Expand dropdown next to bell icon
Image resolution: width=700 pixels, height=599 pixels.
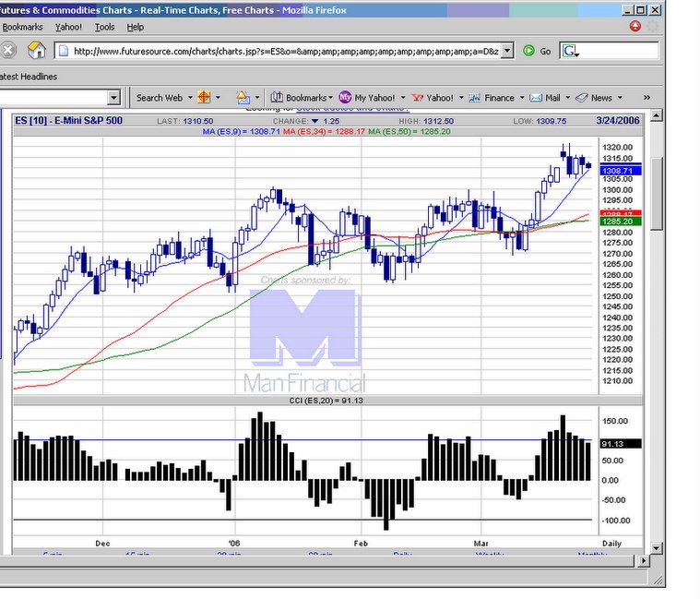coord(257,98)
